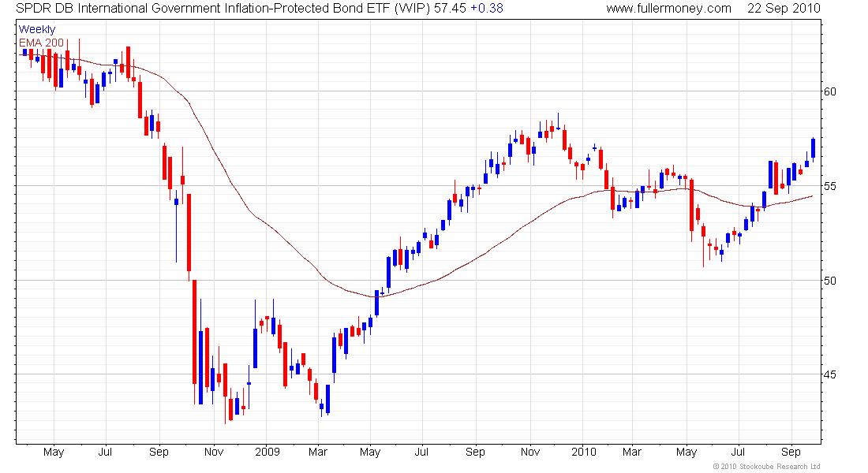Click the date 22 Sep 2010
This screenshot has width=868, height=473.
pos(784,9)
